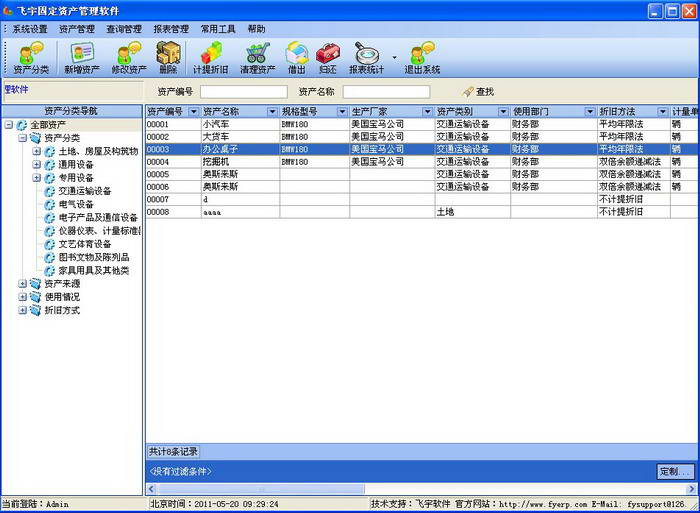This screenshot has width=700, height=513.
Task: Open the 系统设置 menu
Action: 30,29
